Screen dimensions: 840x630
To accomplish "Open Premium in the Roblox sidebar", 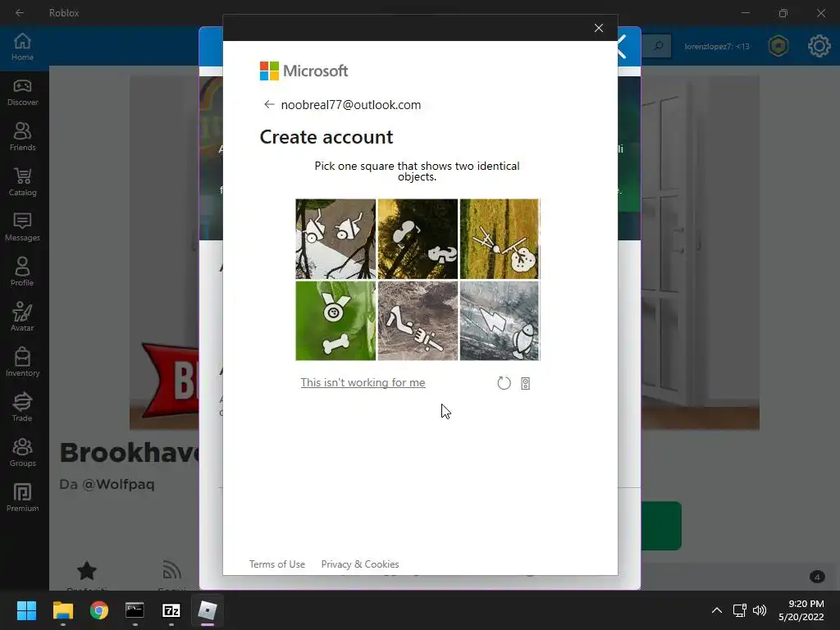I will pyautogui.click(x=22, y=498).
